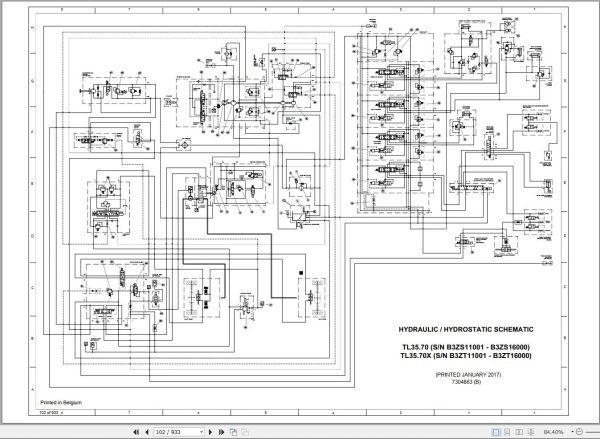Click the zoom out minus button
Viewport: 600px width, 439px height.
579,432
